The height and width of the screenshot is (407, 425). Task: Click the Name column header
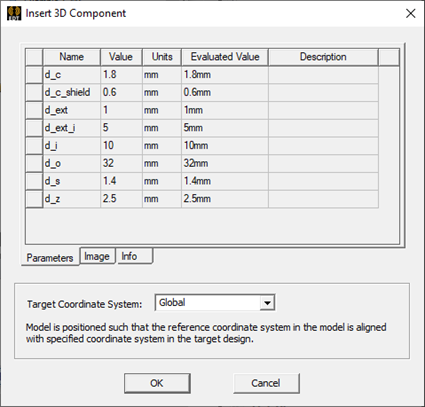pyautogui.click(x=72, y=57)
